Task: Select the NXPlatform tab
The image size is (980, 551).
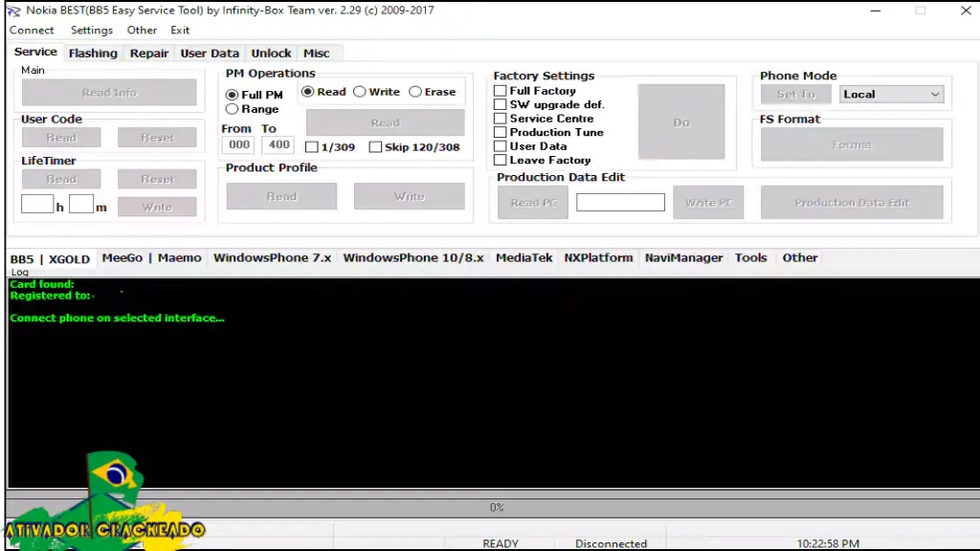Action: pyautogui.click(x=598, y=257)
